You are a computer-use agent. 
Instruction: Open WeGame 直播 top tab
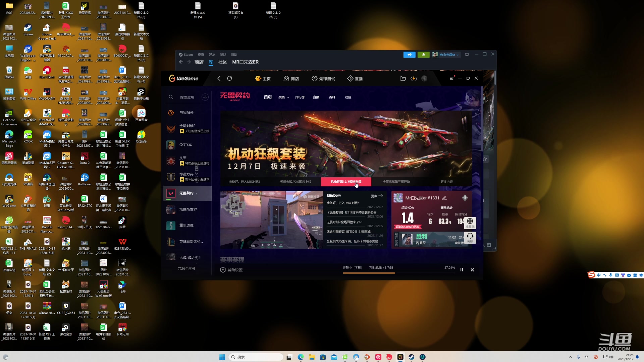click(355, 78)
